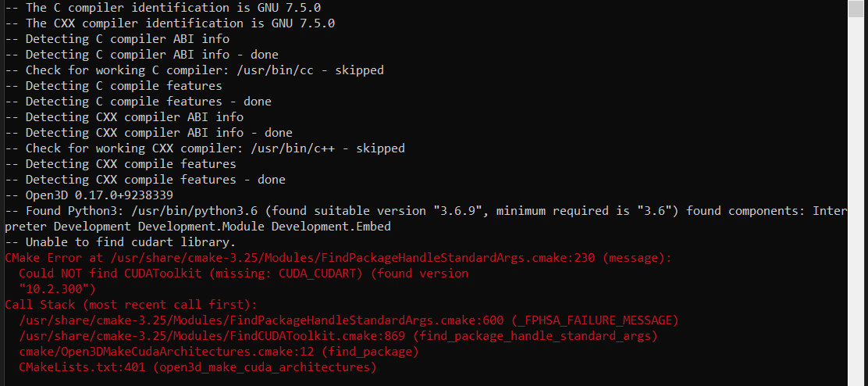868x386 pixels.
Task: Click the CMakeLists.txt:401 stack entry
Action: tap(197, 367)
